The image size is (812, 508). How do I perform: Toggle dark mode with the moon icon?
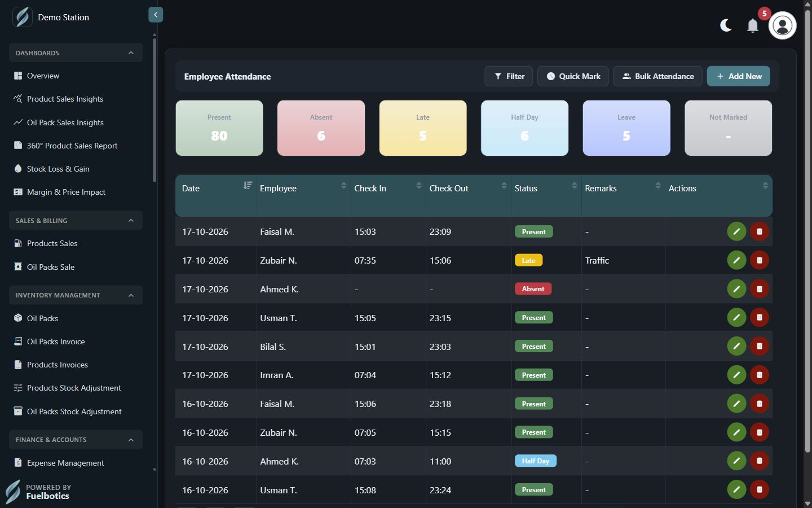726,25
